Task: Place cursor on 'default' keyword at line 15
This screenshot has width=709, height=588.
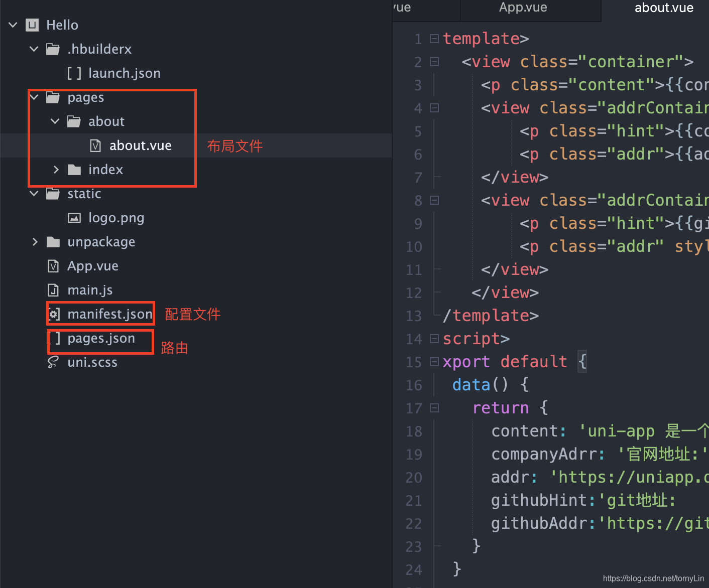Action: coord(534,362)
